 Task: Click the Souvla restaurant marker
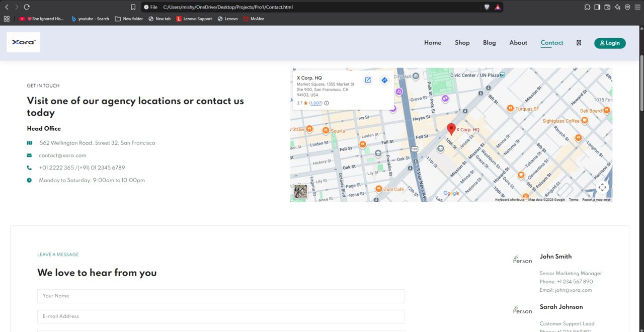[x=326, y=130]
